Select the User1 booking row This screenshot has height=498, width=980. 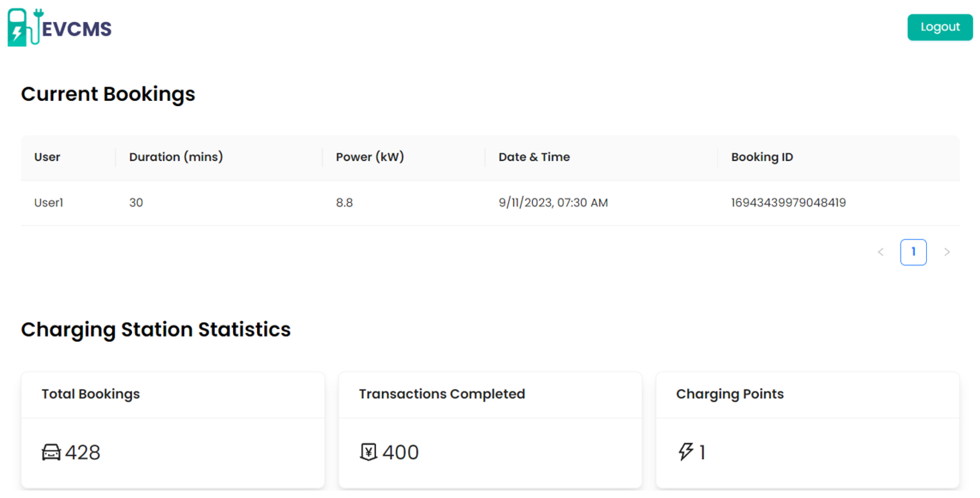pos(49,203)
